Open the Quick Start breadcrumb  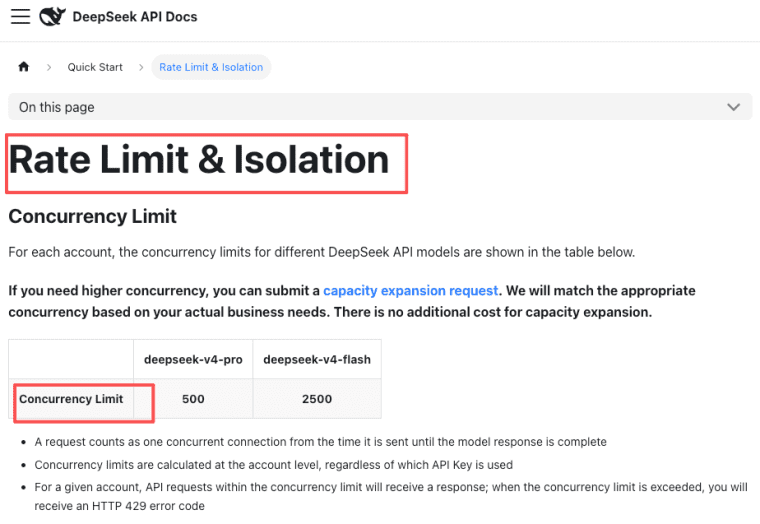(95, 67)
